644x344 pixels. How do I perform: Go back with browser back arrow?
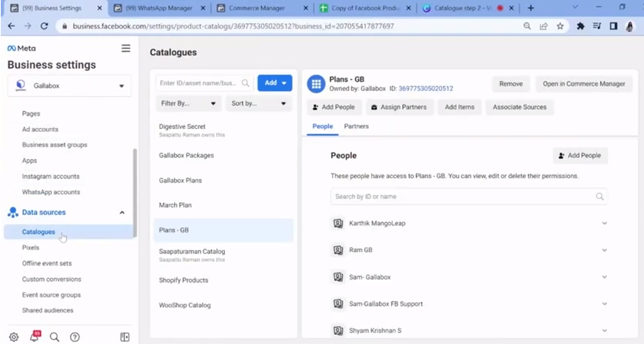[x=11, y=26]
